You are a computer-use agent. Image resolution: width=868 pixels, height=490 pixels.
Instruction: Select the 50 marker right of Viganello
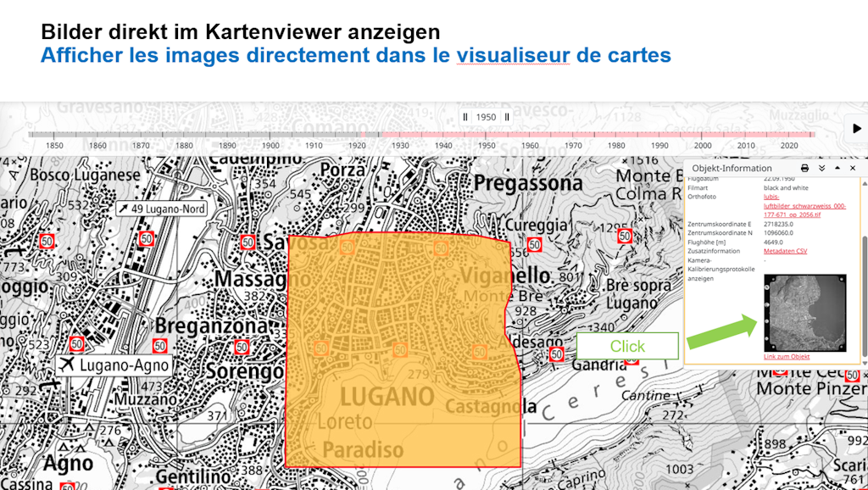[625, 237]
